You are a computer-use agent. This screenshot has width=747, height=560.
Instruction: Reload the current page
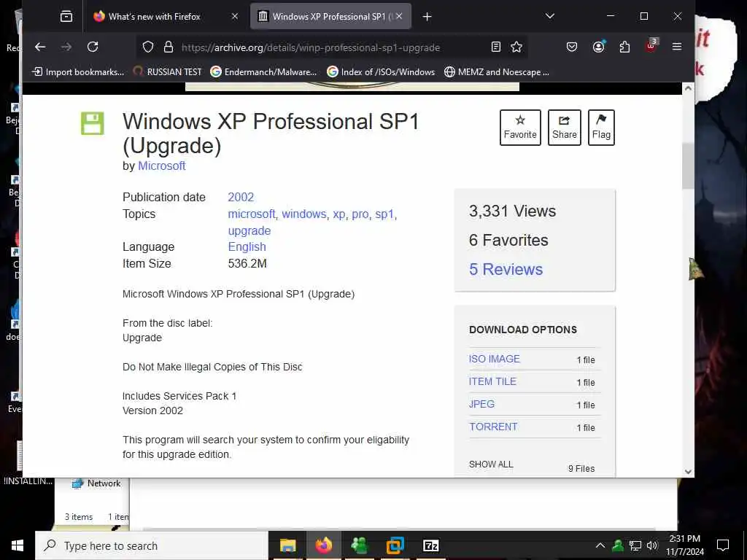pyautogui.click(x=93, y=47)
